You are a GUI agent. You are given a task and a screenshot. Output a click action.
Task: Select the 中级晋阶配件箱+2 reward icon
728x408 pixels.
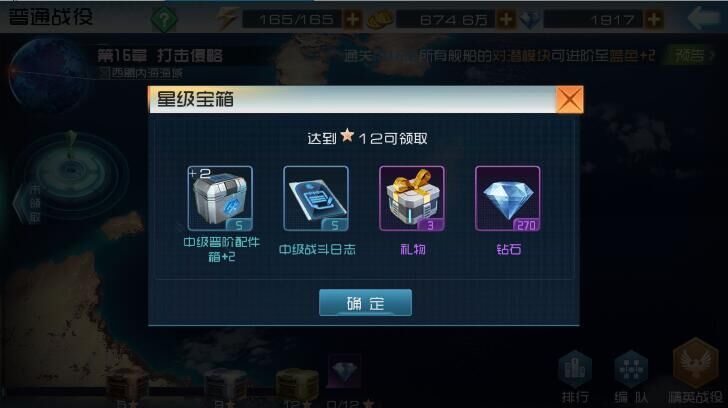click(220, 198)
